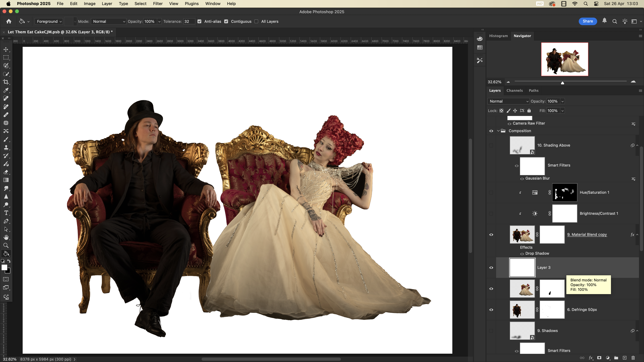
Task: Open the fill Mode dropdown set to Normal
Action: (x=108, y=22)
